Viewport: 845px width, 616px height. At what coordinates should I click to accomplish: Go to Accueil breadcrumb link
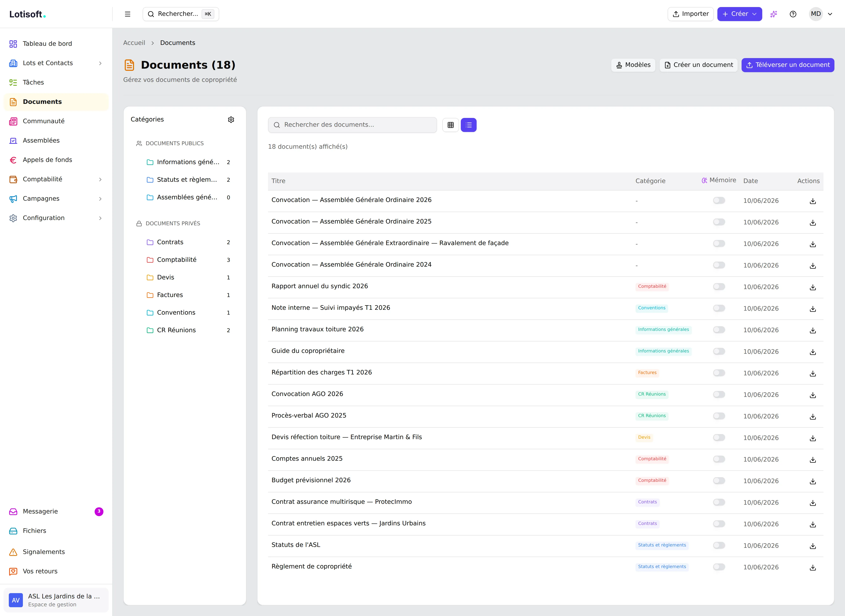pyautogui.click(x=134, y=43)
